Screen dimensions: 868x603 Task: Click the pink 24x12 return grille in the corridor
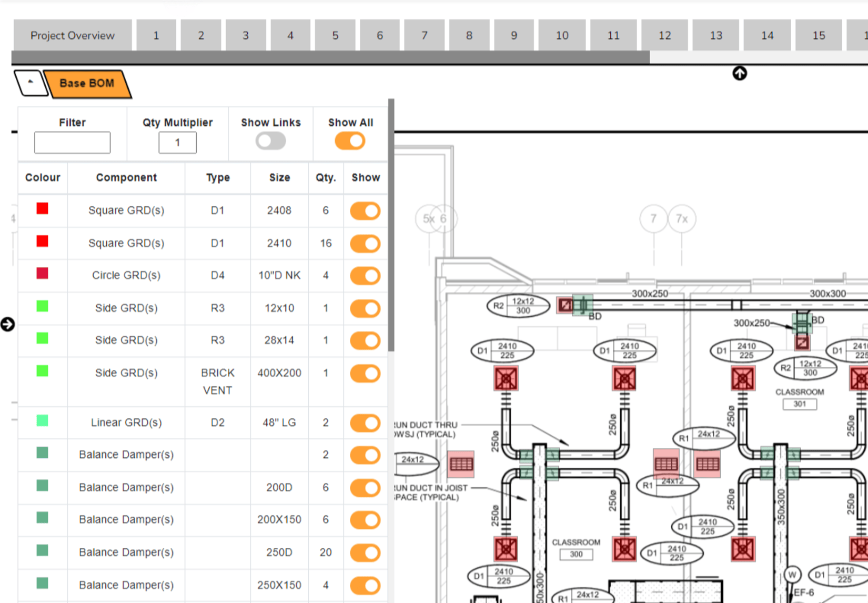tap(461, 464)
